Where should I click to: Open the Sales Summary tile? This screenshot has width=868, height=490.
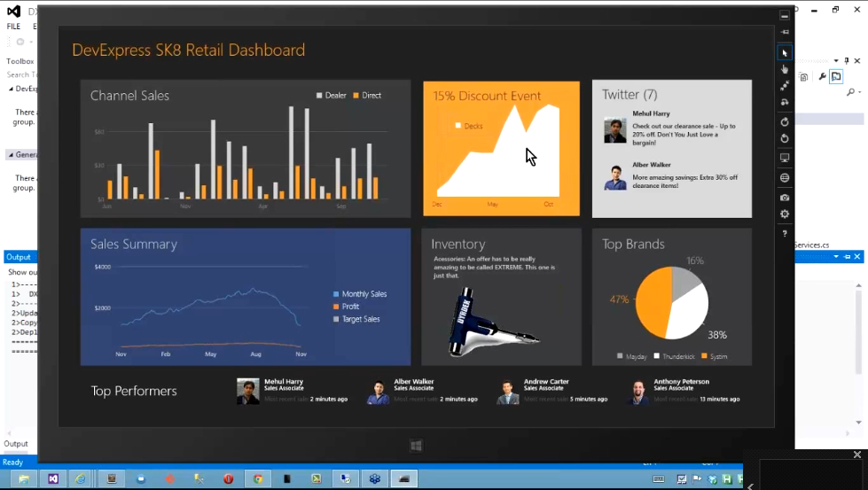click(246, 297)
